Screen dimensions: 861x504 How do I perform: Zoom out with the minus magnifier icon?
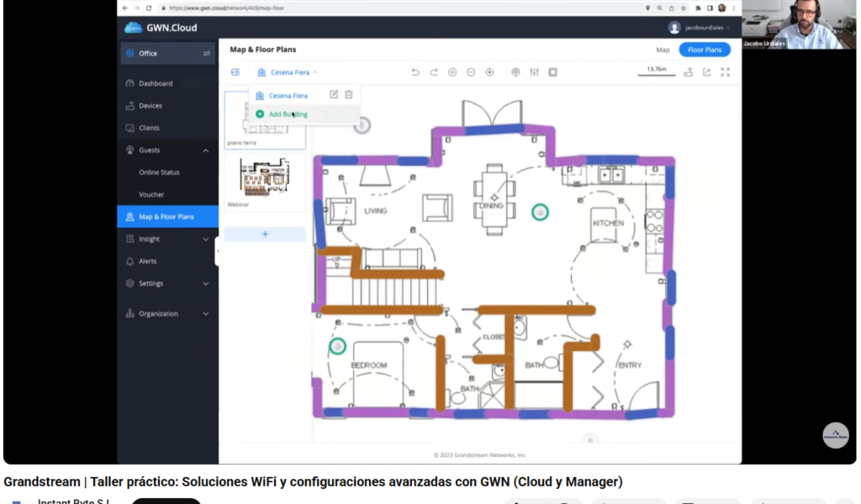[x=471, y=72]
